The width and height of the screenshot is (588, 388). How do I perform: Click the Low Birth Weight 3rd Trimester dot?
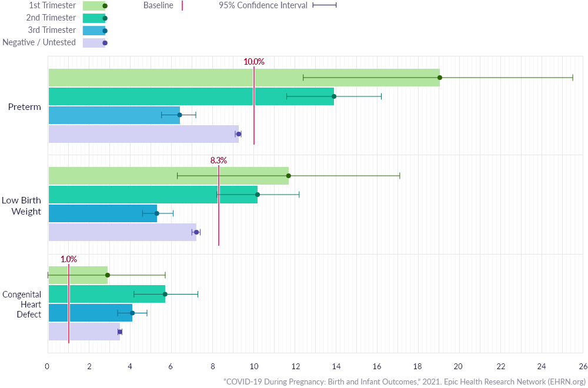point(157,213)
